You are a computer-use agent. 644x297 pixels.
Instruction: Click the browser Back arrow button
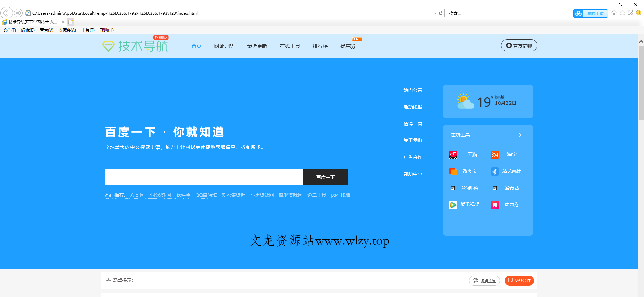(x=7, y=13)
